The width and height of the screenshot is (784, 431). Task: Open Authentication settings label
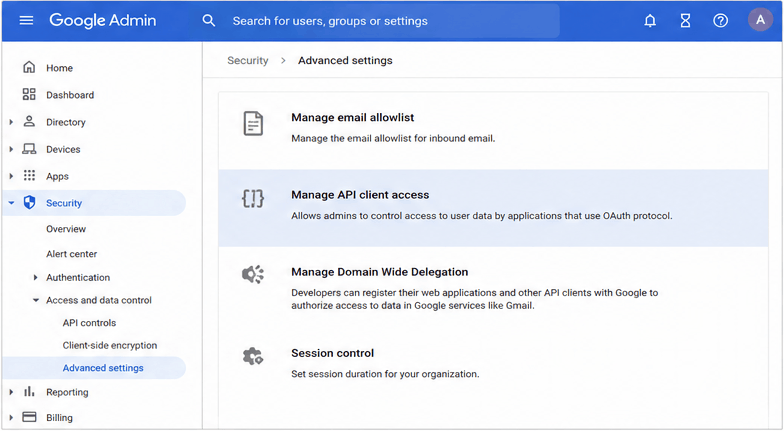pyautogui.click(x=78, y=277)
